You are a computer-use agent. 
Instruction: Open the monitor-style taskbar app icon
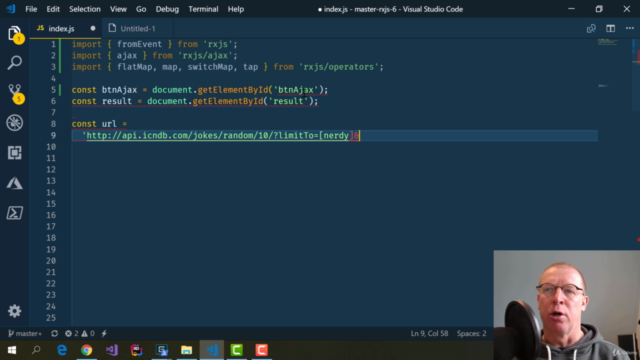(x=162, y=350)
